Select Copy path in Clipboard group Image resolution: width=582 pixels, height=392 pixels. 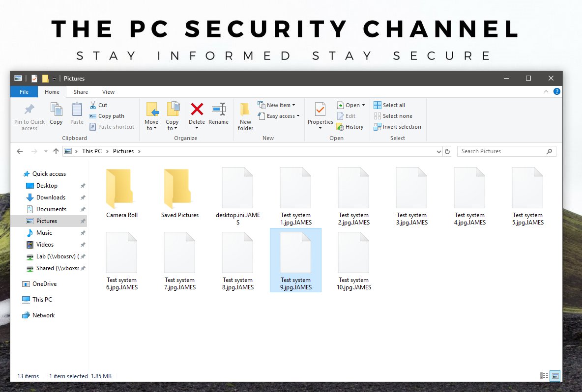point(107,116)
